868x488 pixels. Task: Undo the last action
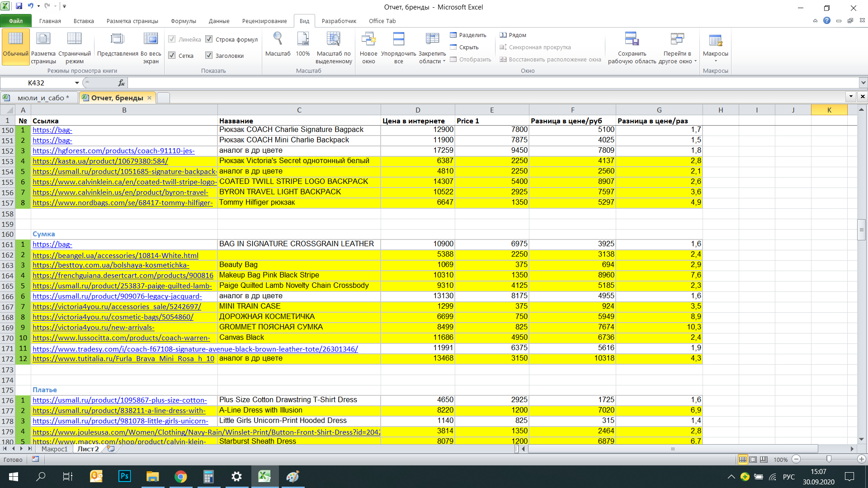[x=31, y=6]
